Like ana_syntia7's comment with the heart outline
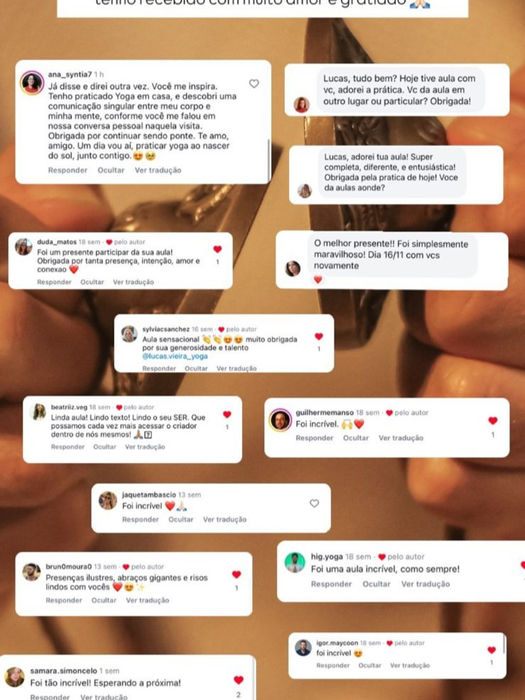This screenshot has height=700, width=525. point(254,83)
